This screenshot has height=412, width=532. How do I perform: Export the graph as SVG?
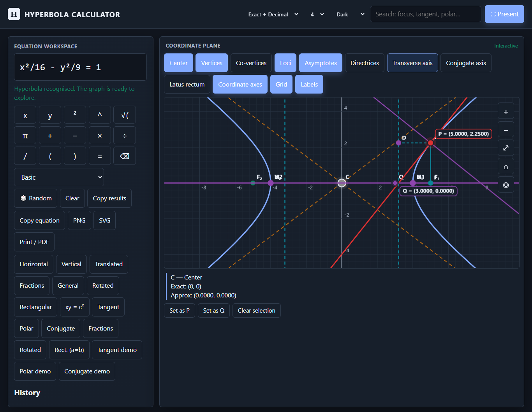(x=104, y=221)
